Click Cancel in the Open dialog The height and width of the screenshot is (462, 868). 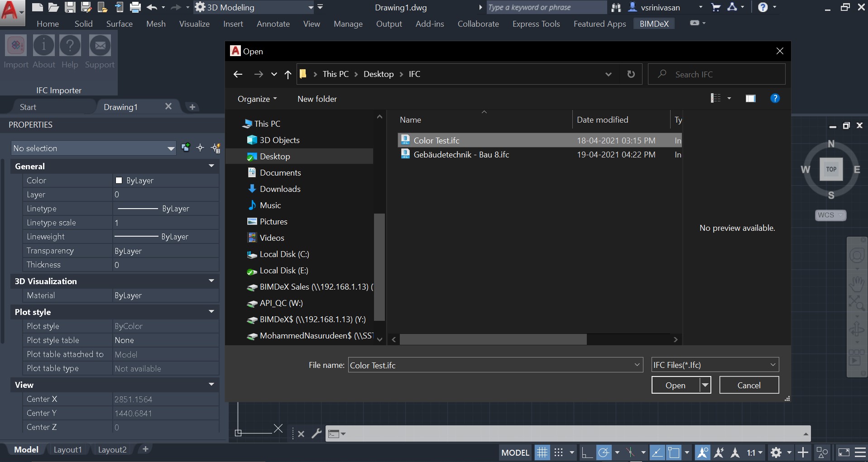749,385
